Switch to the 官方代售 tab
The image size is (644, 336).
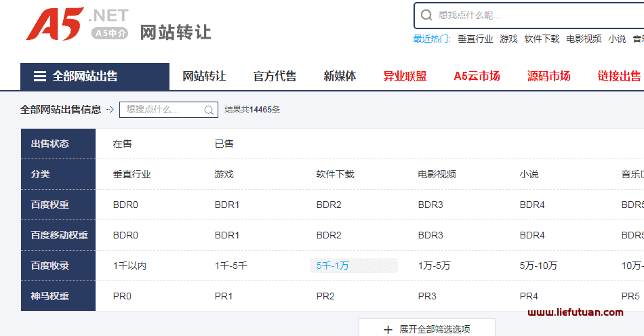pos(275,77)
